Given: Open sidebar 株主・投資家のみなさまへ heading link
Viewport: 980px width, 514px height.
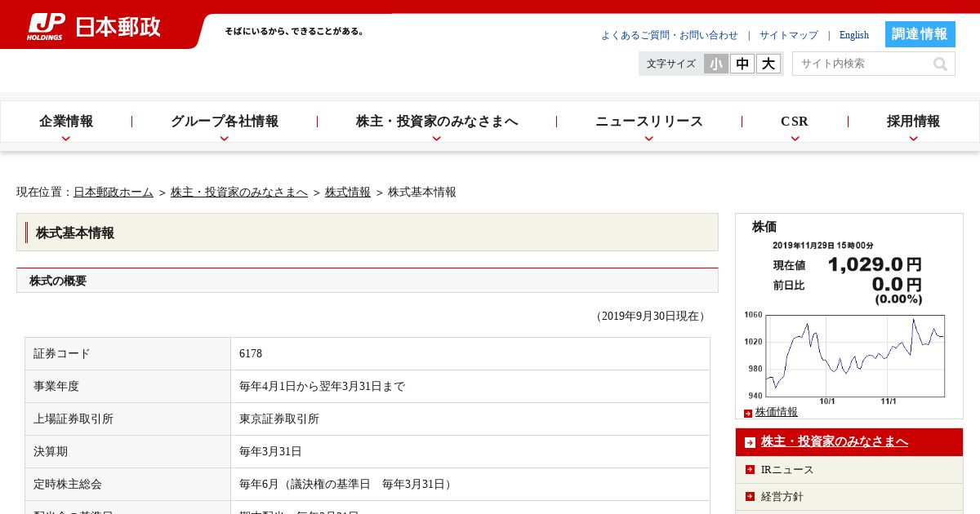Looking at the screenshot, I should [835, 441].
